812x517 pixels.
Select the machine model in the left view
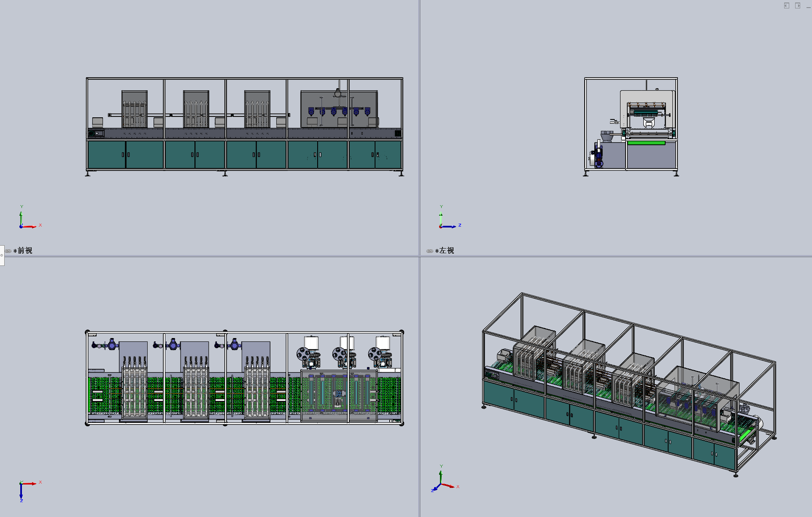[631, 127]
